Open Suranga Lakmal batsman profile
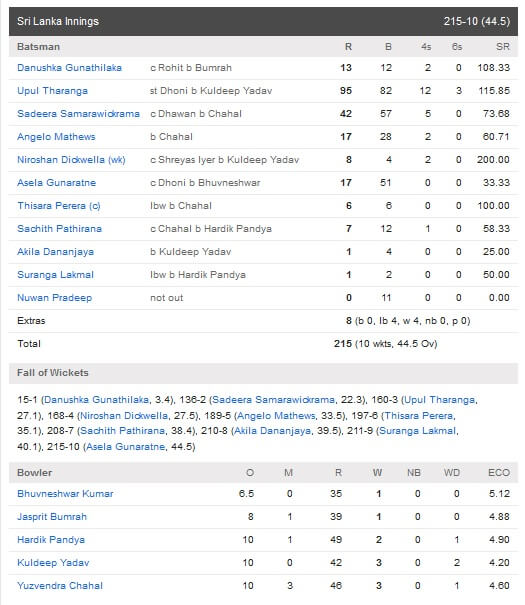Viewport: 525px width, 605px height. tap(56, 275)
